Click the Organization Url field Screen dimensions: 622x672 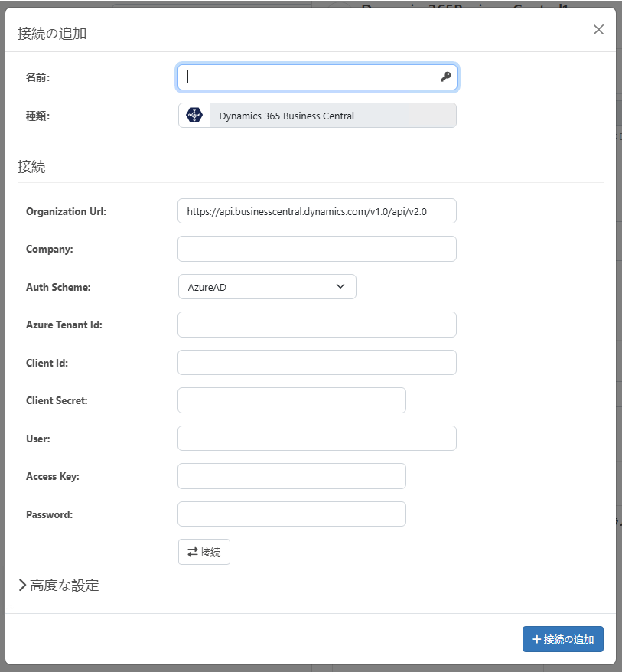point(317,210)
